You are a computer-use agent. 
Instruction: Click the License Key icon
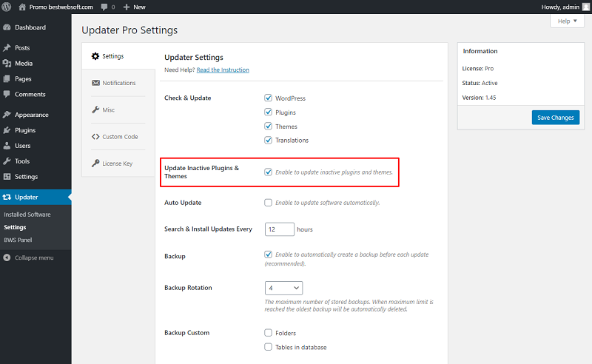tap(95, 163)
